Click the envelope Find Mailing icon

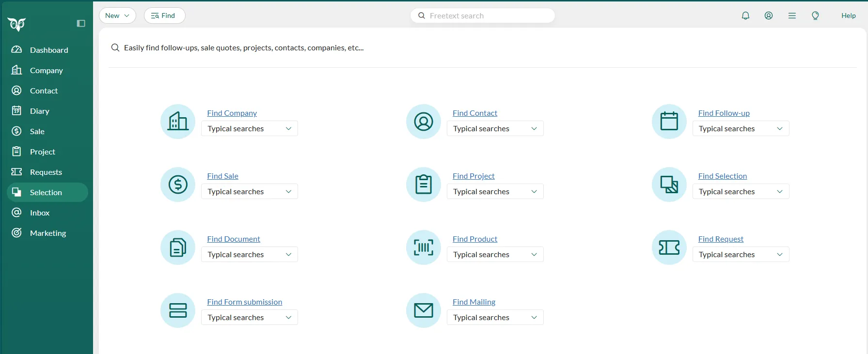click(x=423, y=310)
